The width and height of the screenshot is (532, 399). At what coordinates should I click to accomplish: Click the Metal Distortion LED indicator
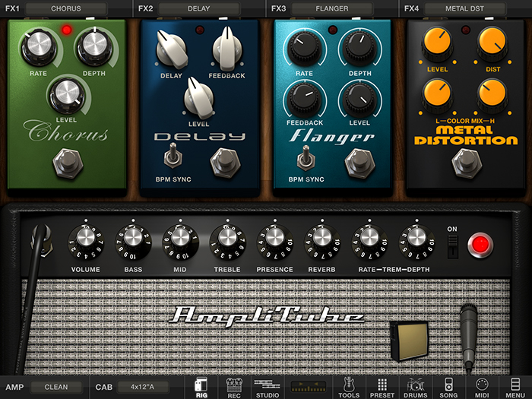pos(466,30)
